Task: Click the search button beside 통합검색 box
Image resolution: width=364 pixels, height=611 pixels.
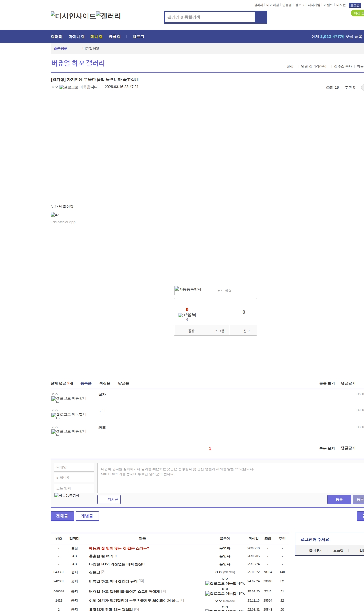Action: pos(261,17)
